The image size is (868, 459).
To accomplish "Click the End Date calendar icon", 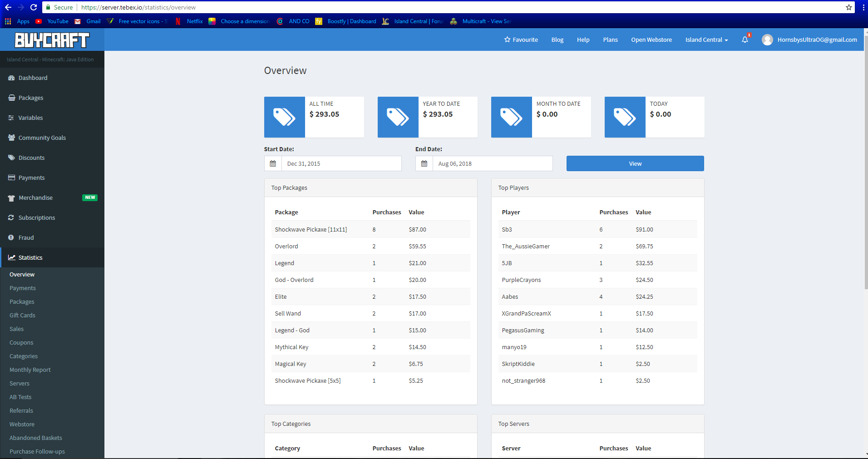I will pos(424,164).
